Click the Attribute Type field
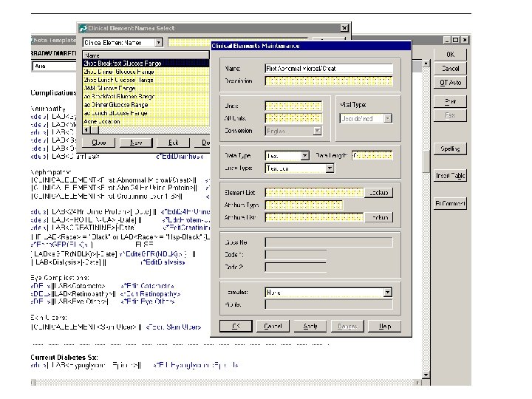Screen dimensions: 532x399 304,205
